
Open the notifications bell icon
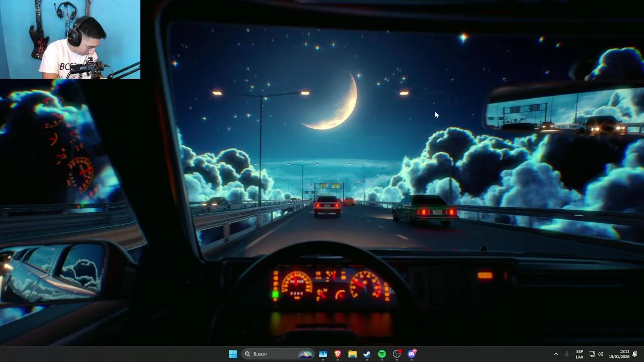635,354
